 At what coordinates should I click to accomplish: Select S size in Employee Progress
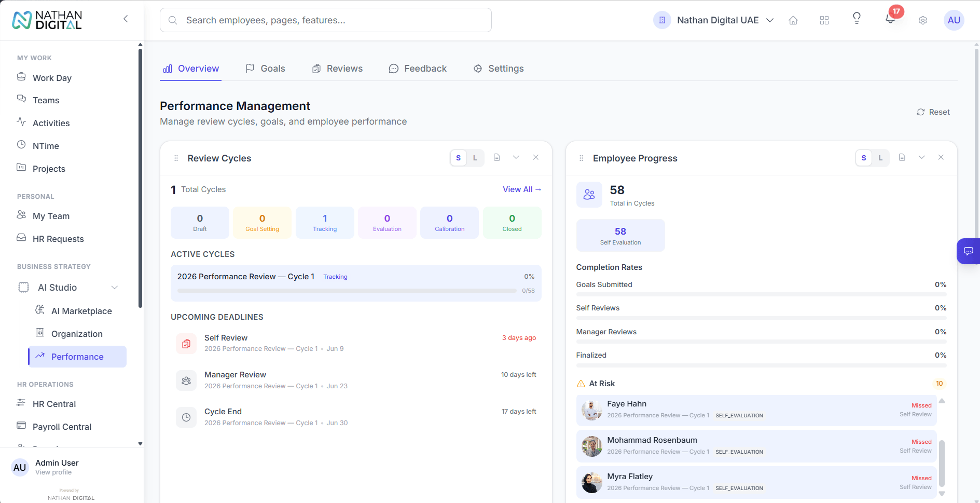coord(864,158)
